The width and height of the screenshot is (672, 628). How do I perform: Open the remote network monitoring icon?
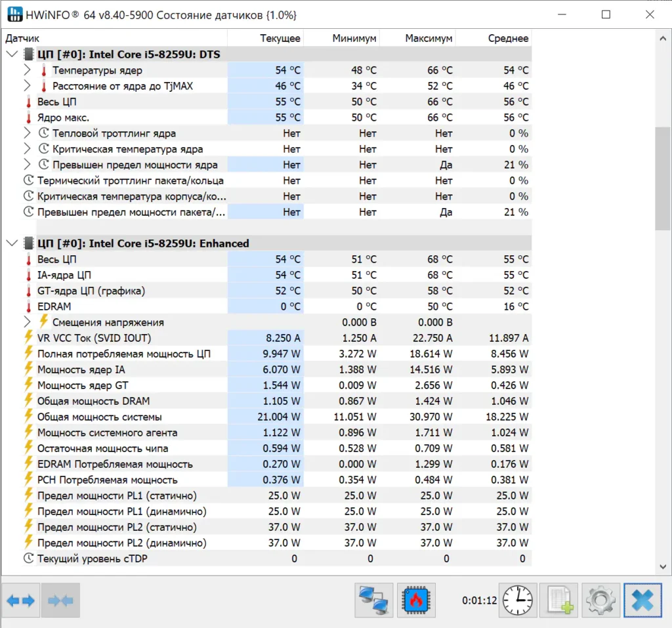373,600
